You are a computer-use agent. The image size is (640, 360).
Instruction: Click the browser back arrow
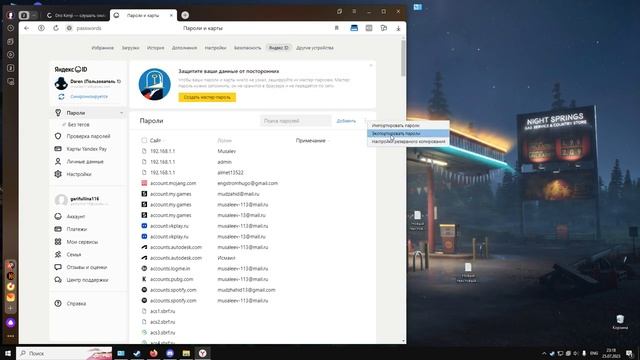(27, 28)
